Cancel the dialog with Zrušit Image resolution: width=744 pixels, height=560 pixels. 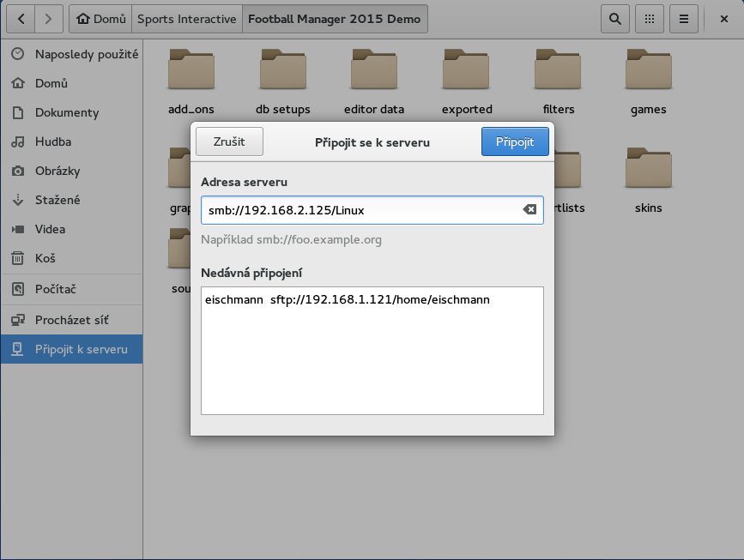(229, 142)
